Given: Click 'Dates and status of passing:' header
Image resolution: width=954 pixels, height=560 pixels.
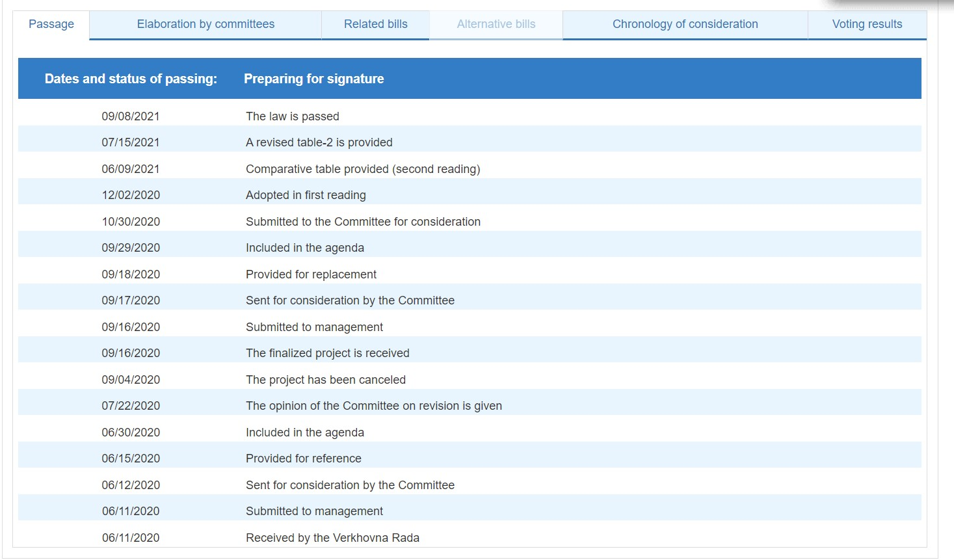Looking at the screenshot, I should click(131, 79).
